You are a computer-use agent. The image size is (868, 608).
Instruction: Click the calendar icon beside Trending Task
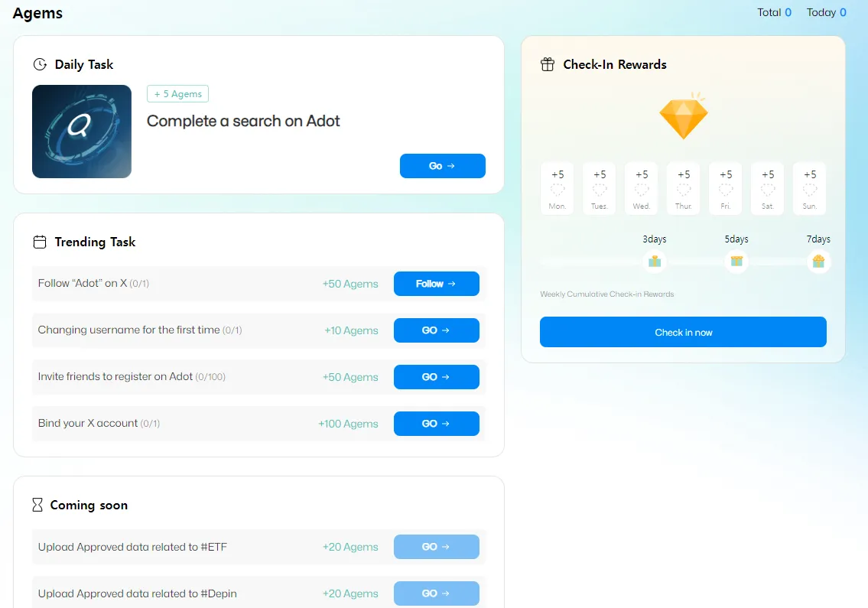(40, 242)
